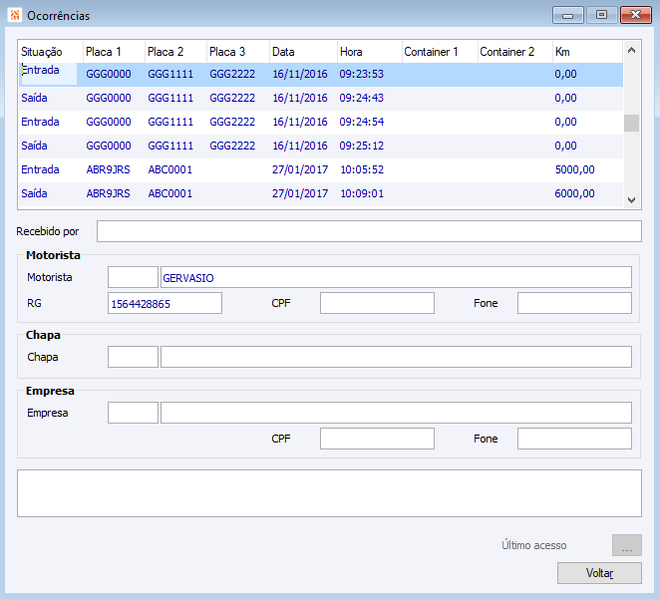Viewport: 660px width, 599px height.
Task: Close the Ocorrências window
Action: 636,15
